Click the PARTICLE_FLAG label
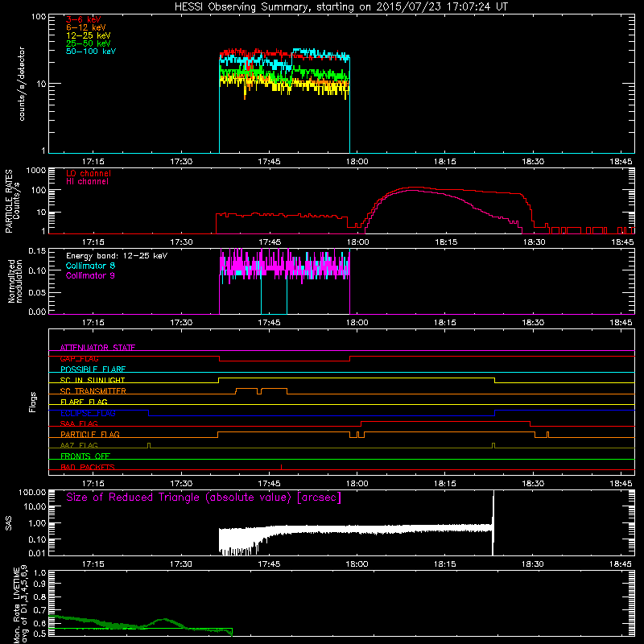Image resolution: width=644 pixels, height=644 pixels. (x=90, y=435)
